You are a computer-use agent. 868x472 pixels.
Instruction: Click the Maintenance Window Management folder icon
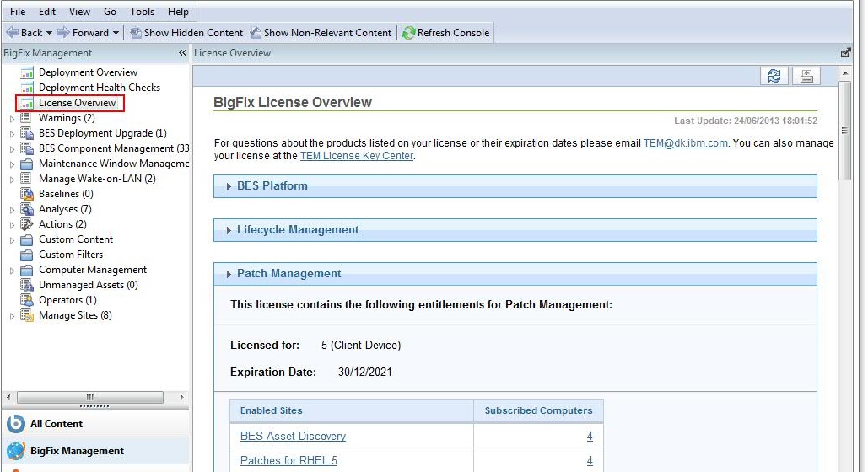point(27,164)
